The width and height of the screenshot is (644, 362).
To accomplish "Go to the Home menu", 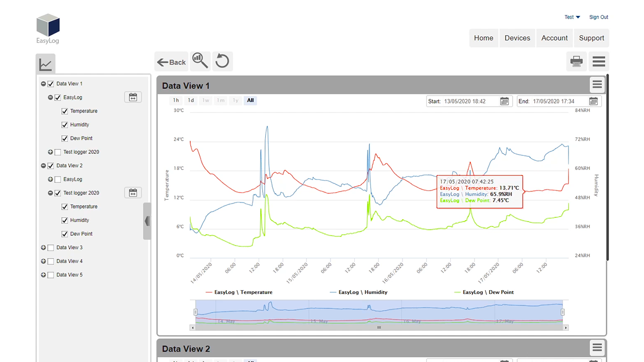I will pos(484,38).
